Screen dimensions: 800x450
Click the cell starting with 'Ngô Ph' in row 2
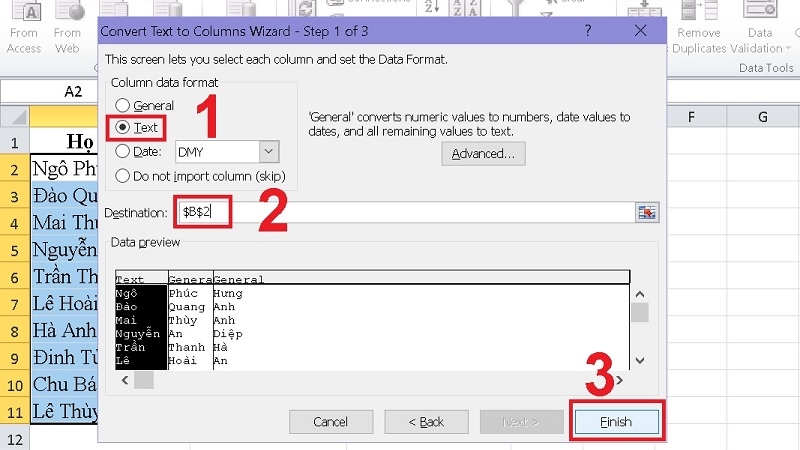[x=64, y=169]
